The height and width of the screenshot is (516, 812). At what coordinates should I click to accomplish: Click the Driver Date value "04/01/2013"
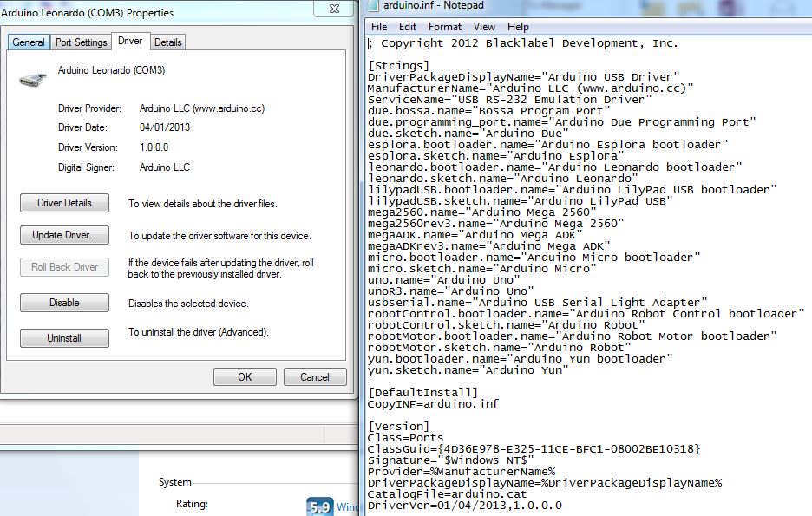pos(165,127)
